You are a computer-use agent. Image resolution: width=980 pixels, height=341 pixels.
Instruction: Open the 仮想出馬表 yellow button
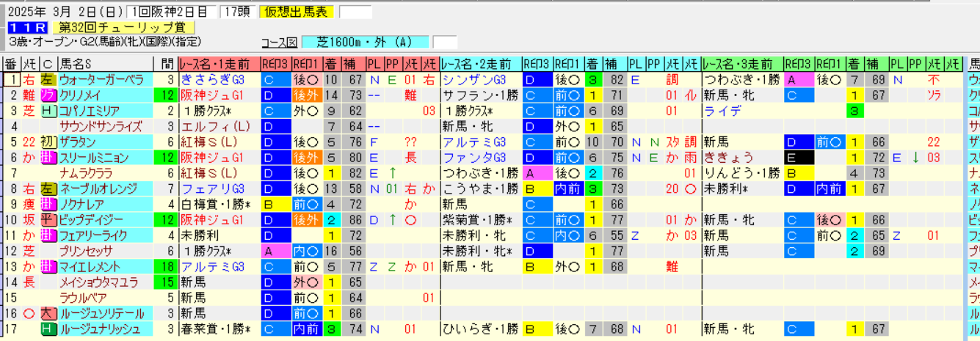click(297, 12)
